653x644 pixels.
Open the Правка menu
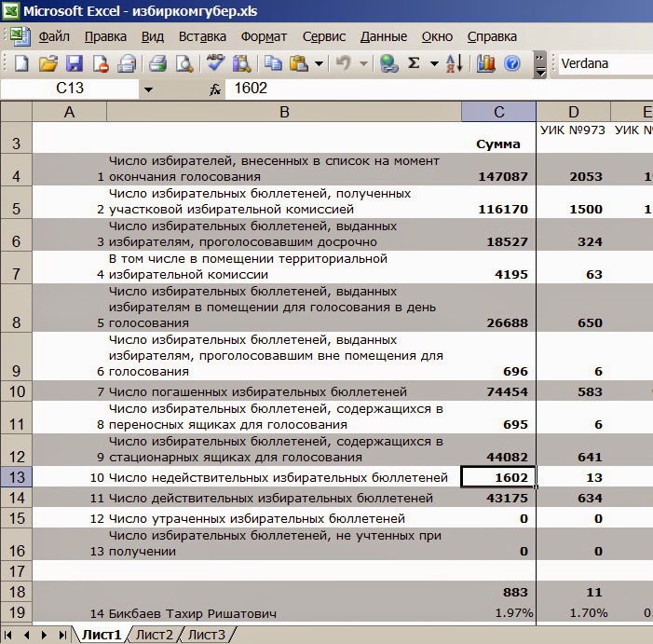105,36
